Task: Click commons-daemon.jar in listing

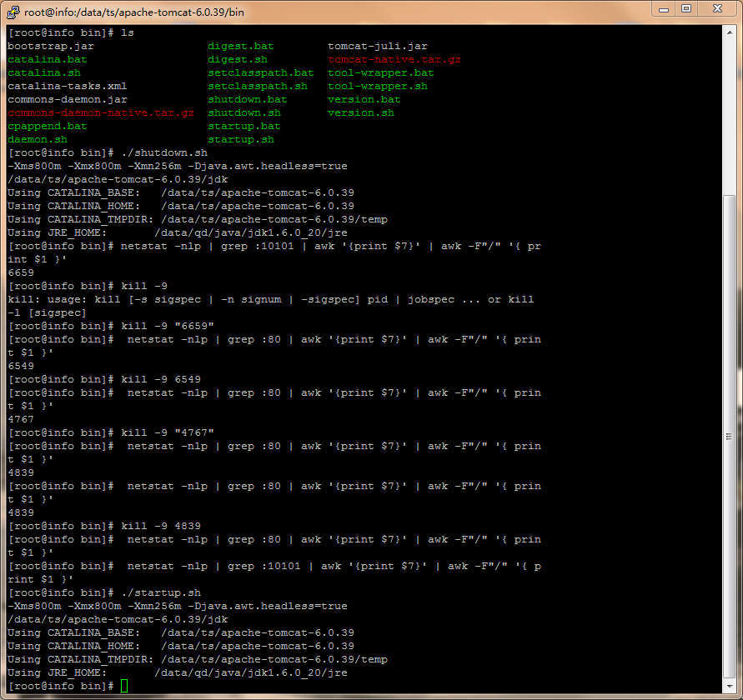Action: (68, 99)
